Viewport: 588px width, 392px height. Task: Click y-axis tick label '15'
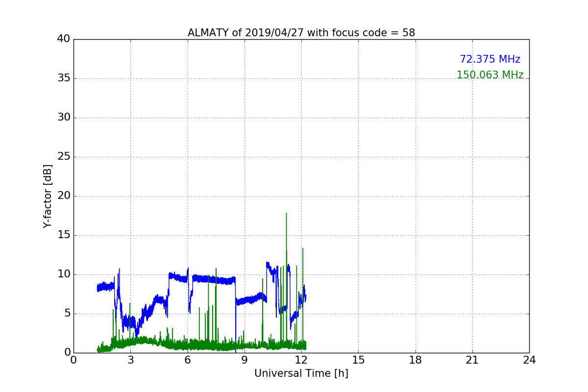tap(64, 235)
